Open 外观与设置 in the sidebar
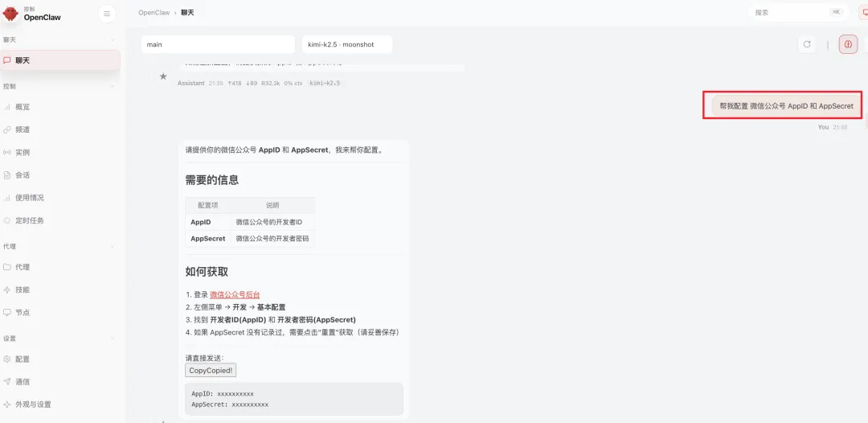The image size is (868, 423). tap(60, 405)
